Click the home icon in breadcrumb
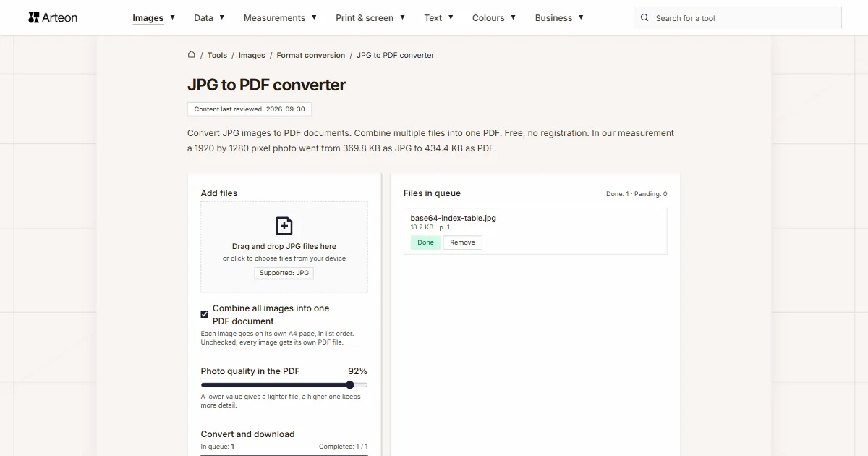Screen dimensions: 868x456 pyautogui.click(x=192, y=54)
